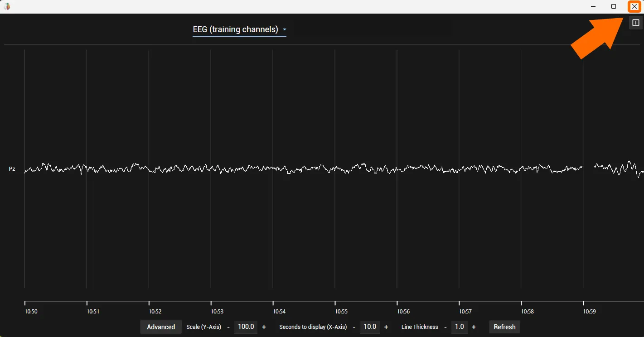Open the side panel toggle icon
Screen dimensions: 644x337
point(636,23)
